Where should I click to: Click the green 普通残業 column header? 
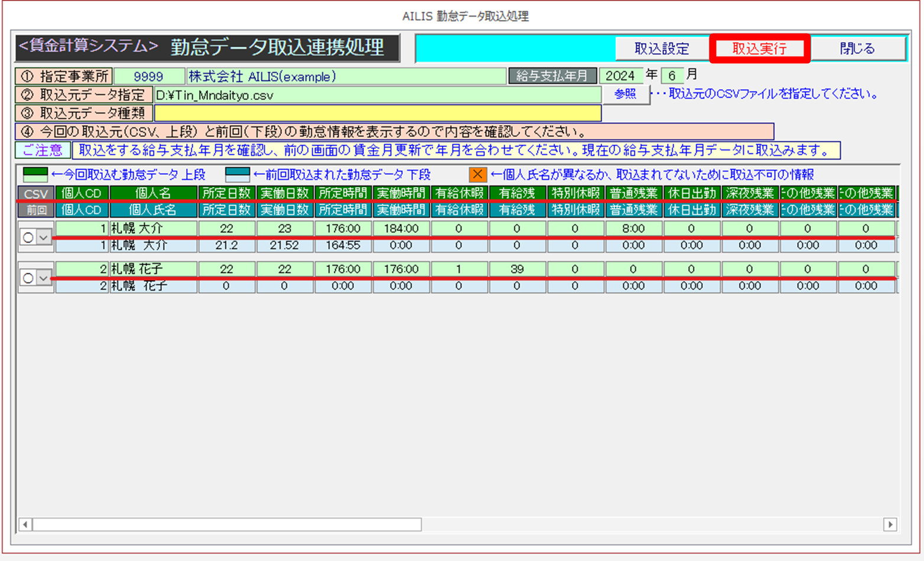(633, 194)
